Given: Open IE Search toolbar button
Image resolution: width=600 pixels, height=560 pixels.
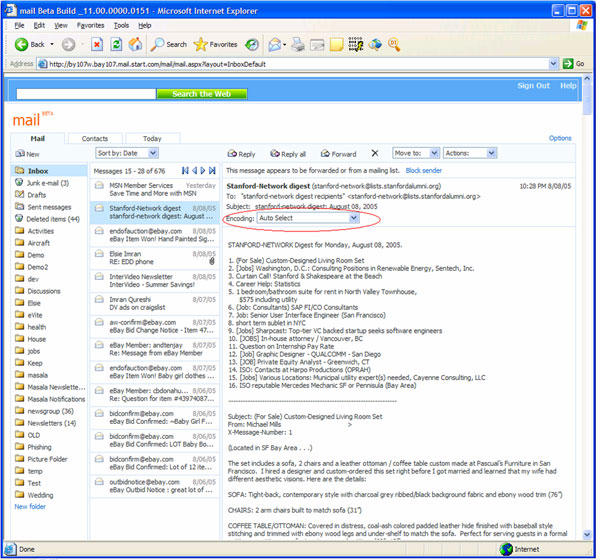Looking at the screenshot, I should point(168,44).
